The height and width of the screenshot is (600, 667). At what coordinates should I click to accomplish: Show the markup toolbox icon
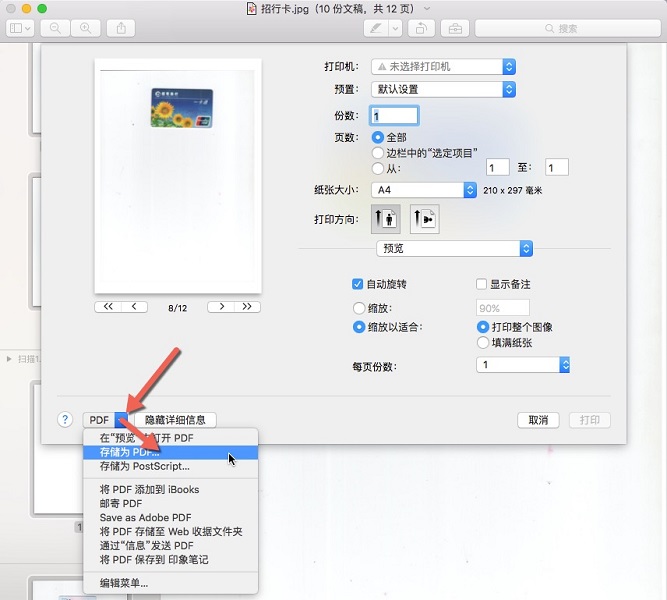tap(455, 29)
